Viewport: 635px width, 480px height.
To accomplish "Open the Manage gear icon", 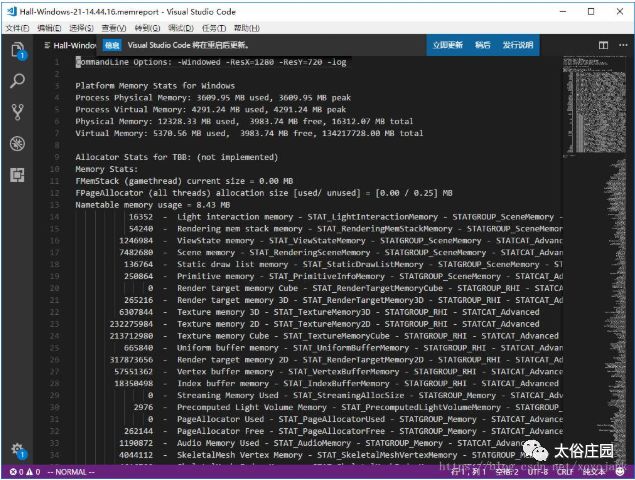I will pyautogui.click(x=17, y=450).
